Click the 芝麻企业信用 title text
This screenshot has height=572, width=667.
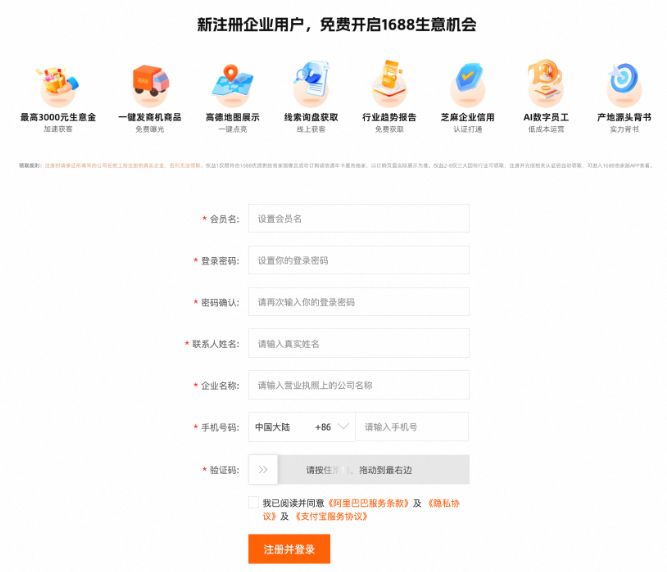(x=467, y=117)
